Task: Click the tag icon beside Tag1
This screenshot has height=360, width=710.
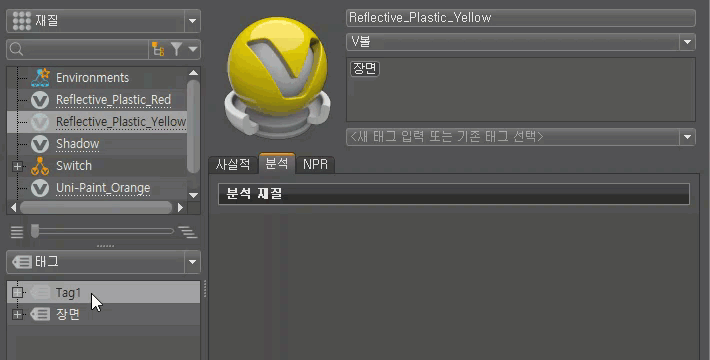Action: (x=40, y=293)
